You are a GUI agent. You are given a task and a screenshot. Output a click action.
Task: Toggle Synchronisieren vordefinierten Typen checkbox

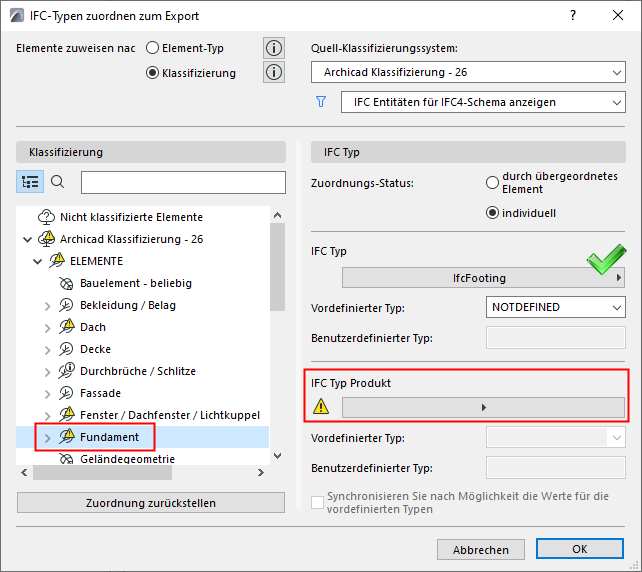(317, 502)
